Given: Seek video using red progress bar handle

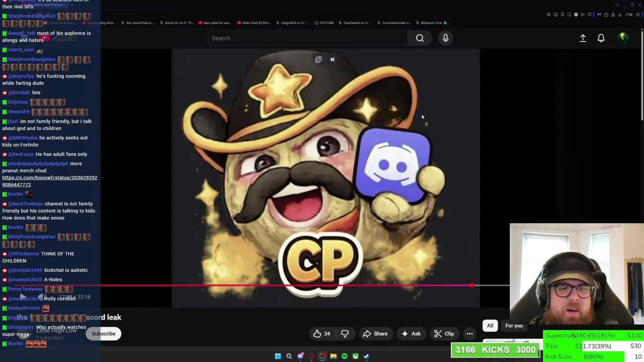Looking at the screenshot, I should [471, 286].
